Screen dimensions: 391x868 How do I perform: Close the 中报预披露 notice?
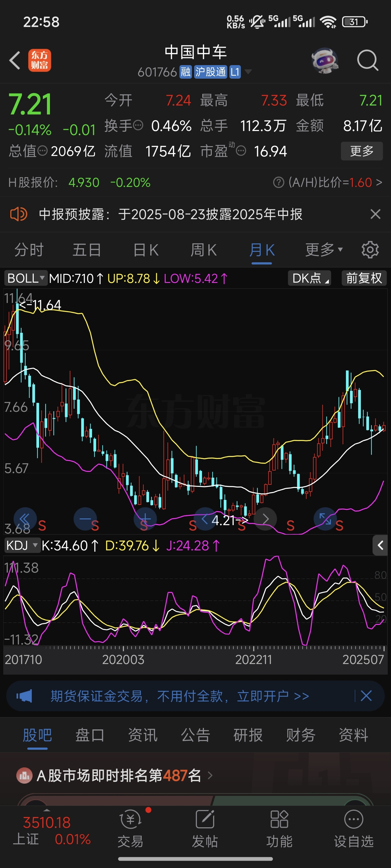(375, 214)
